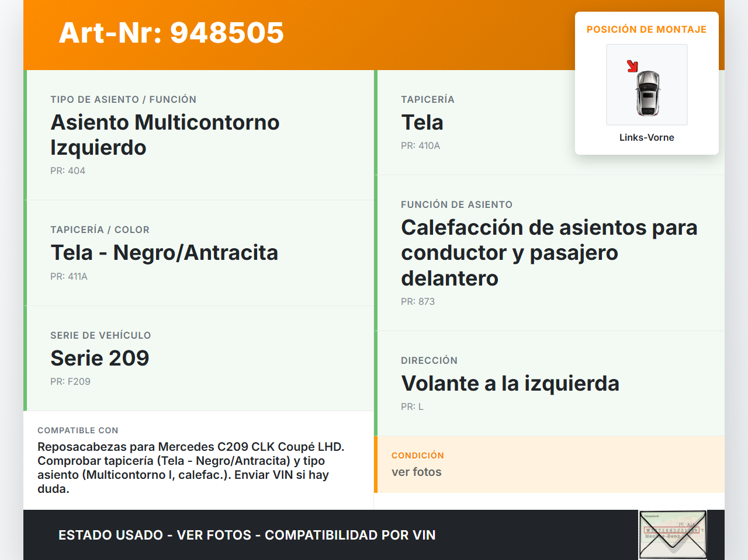Click the "PR: 404" code
748x560 pixels.
click(x=68, y=171)
